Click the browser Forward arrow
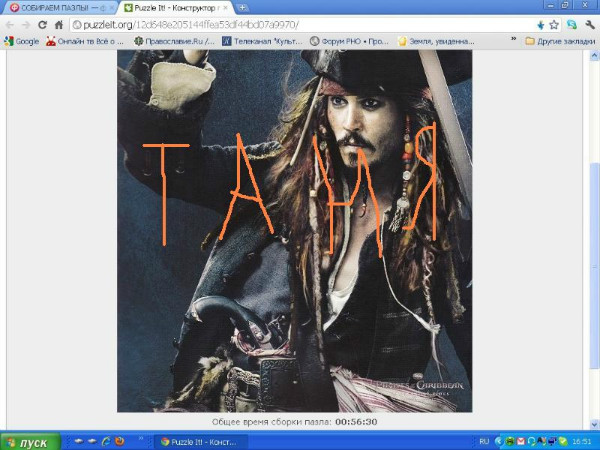The width and height of the screenshot is (600, 450). [26, 24]
